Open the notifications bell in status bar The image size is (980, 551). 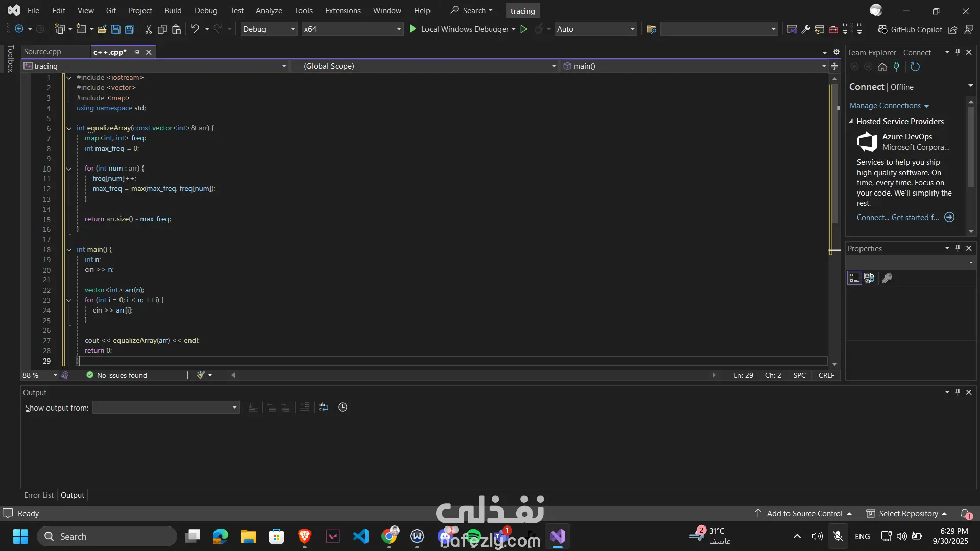[x=965, y=514]
